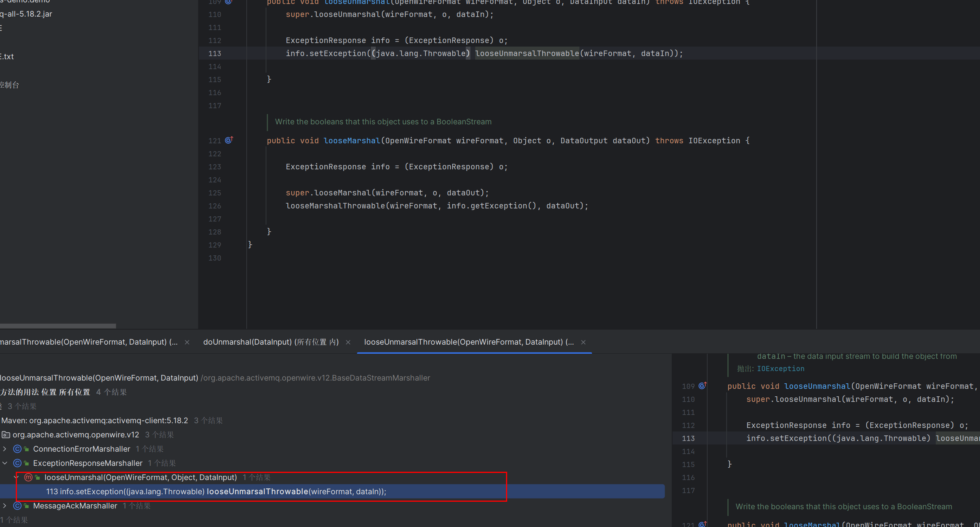Viewport: 980px width, 527px height.
Task: Close the doUnmarshal(DataInput) usages tab
Action: (348, 342)
